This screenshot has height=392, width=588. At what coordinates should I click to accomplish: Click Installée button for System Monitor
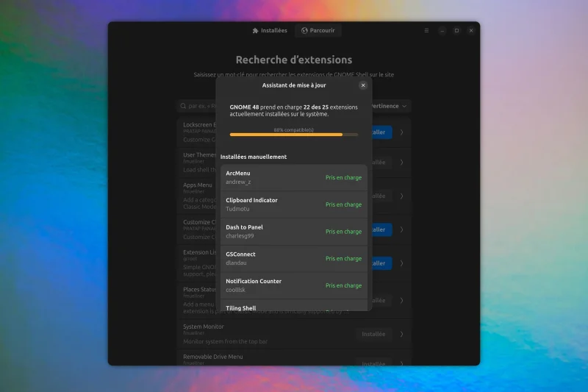click(373, 334)
